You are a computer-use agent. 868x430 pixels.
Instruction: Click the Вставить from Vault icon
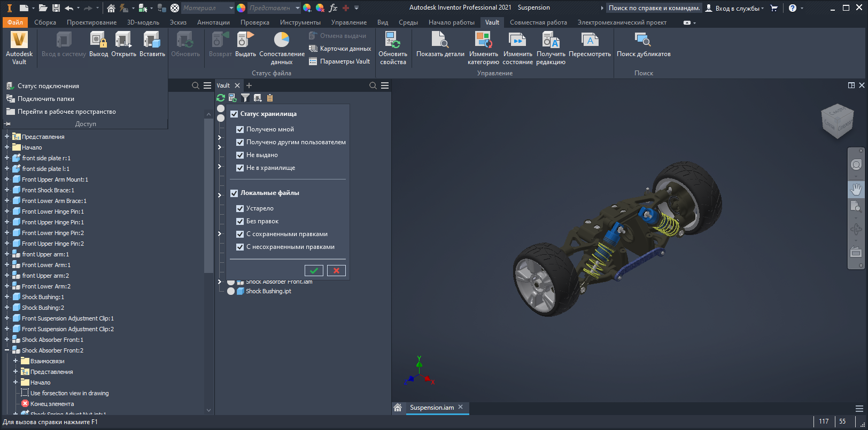click(x=152, y=44)
